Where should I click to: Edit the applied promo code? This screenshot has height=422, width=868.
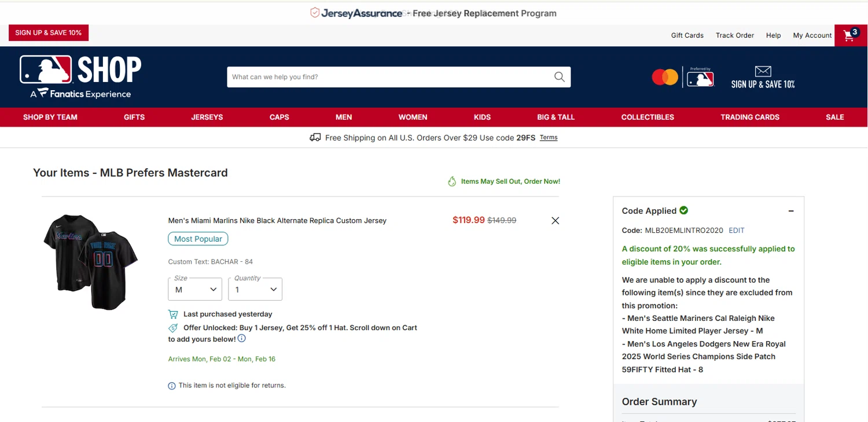[737, 230]
